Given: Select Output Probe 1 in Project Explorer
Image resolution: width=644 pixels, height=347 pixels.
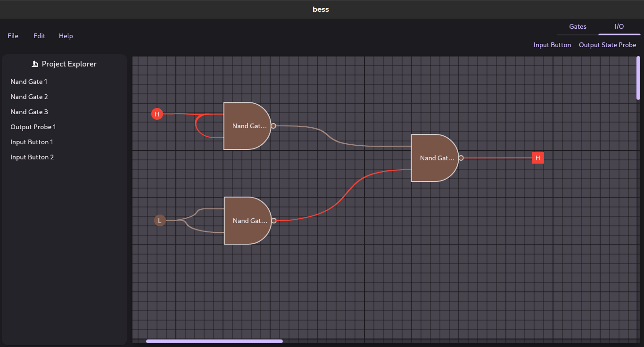Looking at the screenshot, I should click(x=33, y=127).
